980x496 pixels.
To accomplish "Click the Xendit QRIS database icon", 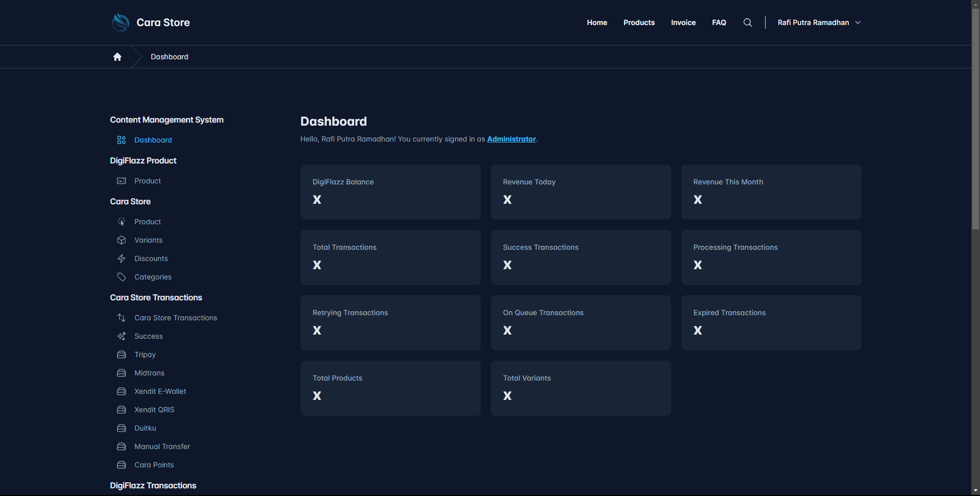I will [x=121, y=410].
